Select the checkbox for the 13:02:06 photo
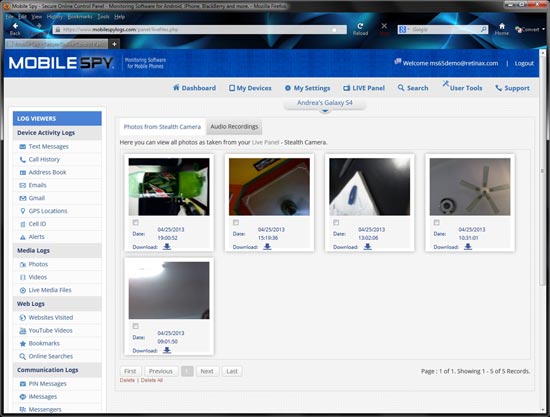Viewport: 550px width, 417px height. [336, 222]
